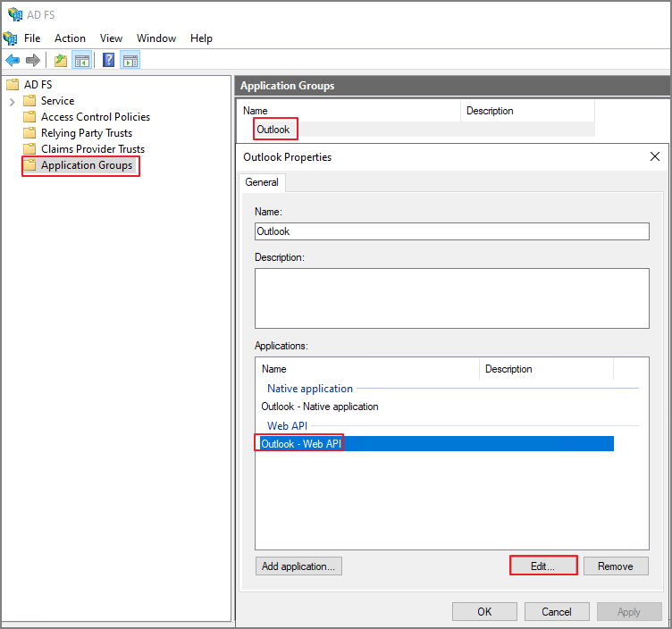This screenshot has width=672, height=629.
Task: Toggle the Show/Hide Console Tree icon
Action: 82,61
